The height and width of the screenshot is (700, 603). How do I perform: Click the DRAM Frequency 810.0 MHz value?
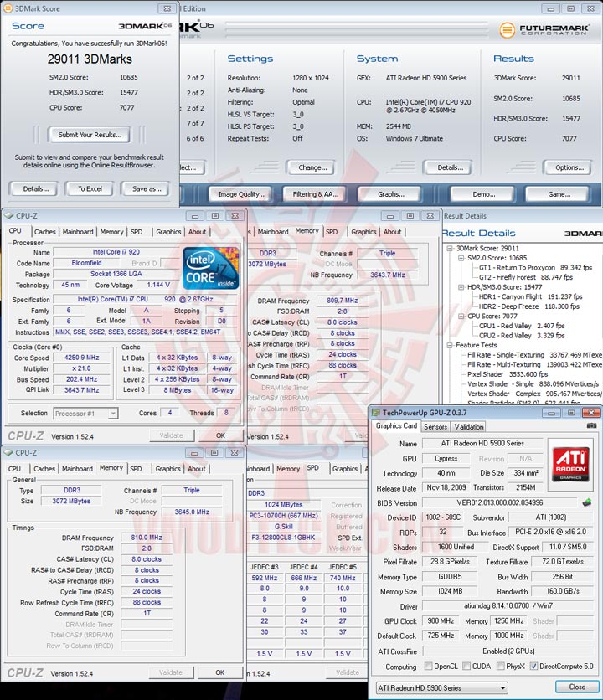coord(147,538)
